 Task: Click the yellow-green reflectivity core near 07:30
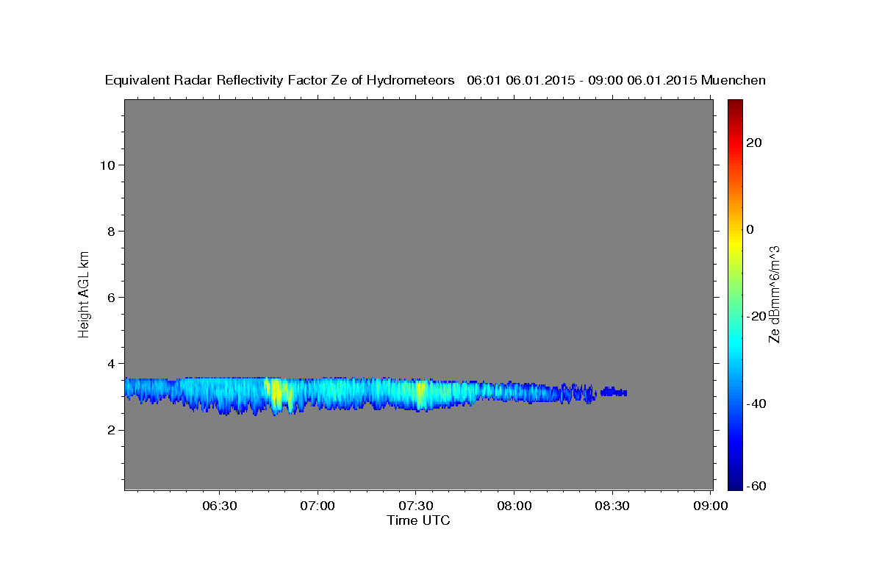pos(421,393)
